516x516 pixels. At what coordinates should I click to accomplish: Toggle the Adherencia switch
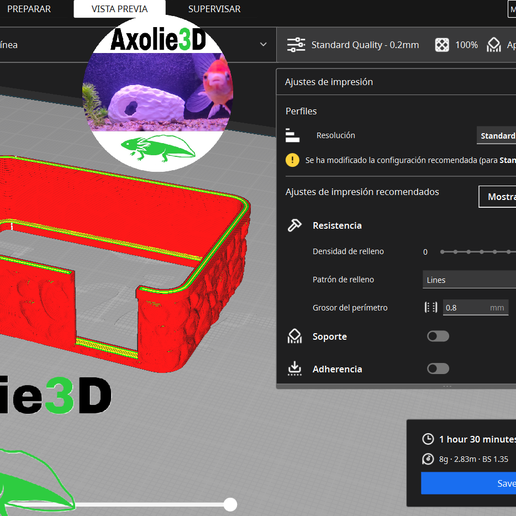(x=438, y=369)
